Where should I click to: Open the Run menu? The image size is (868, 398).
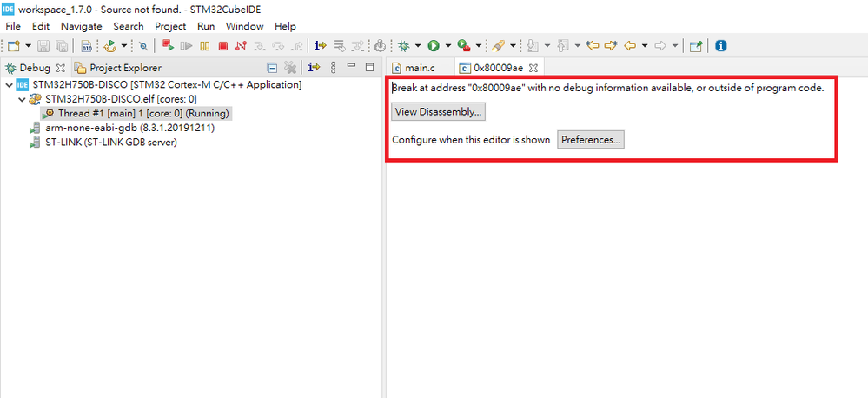(206, 26)
